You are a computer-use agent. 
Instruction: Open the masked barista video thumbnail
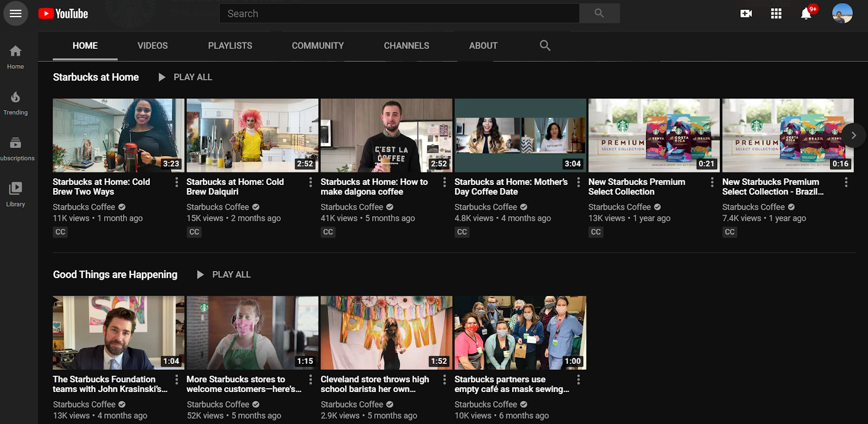coord(252,333)
